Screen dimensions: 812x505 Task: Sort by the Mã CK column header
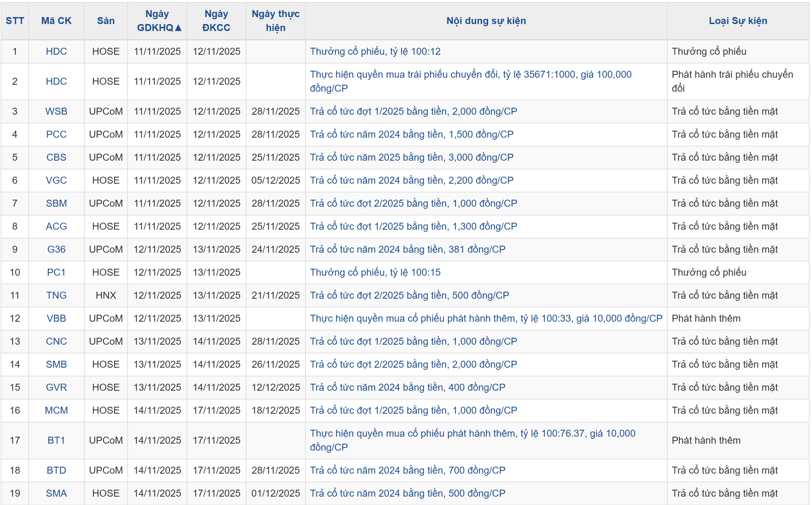pyautogui.click(x=56, y=21)
